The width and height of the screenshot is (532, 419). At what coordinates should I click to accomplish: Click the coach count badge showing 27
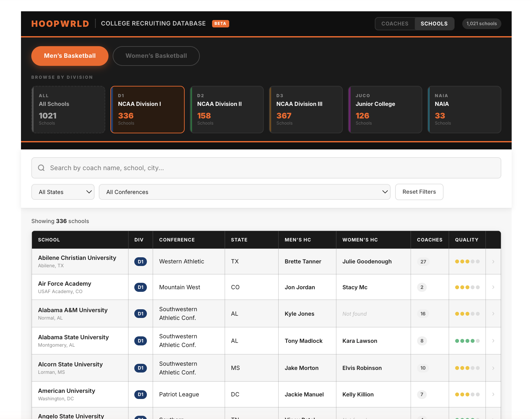tap(423, 261)
